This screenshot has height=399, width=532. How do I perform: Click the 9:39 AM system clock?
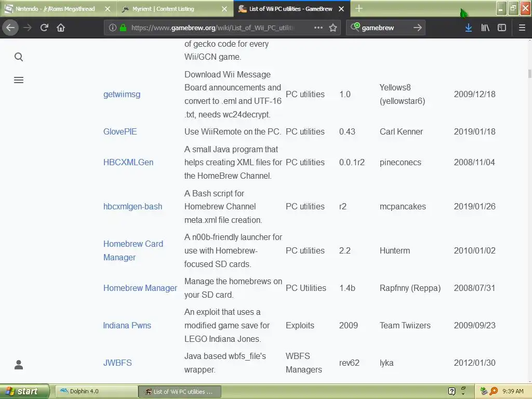513,391
